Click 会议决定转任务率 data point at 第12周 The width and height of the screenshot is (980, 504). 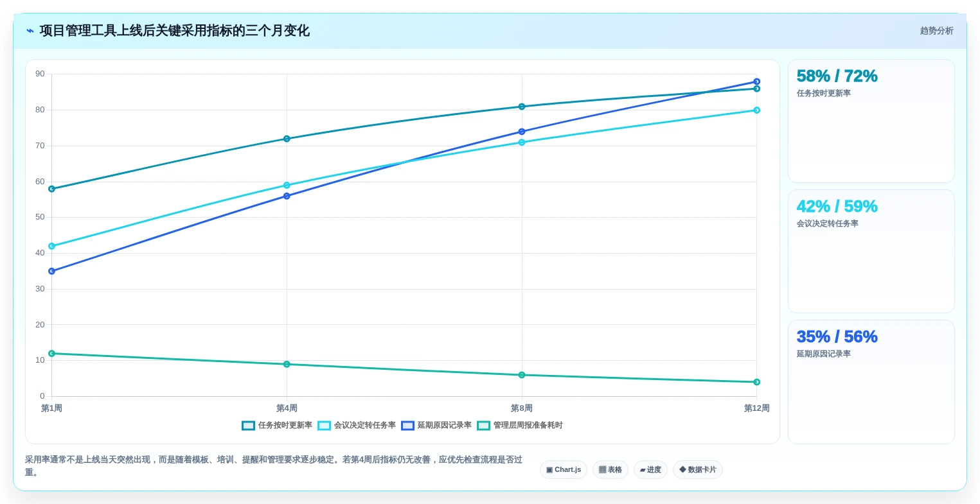coord(757,110)
